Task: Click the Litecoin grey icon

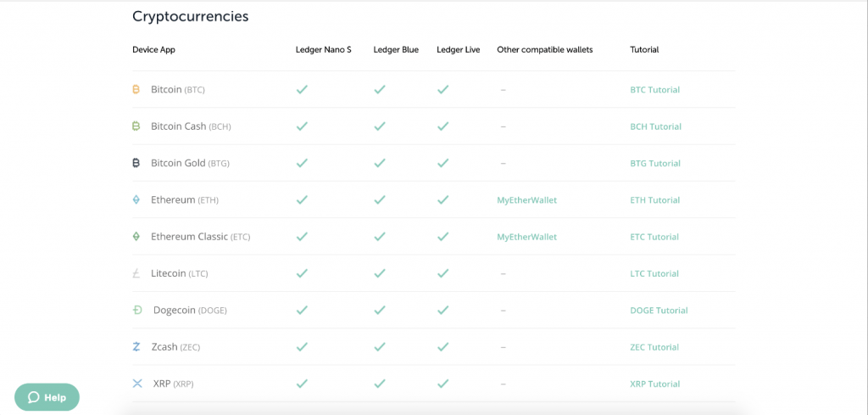Action: pos(136,273)
